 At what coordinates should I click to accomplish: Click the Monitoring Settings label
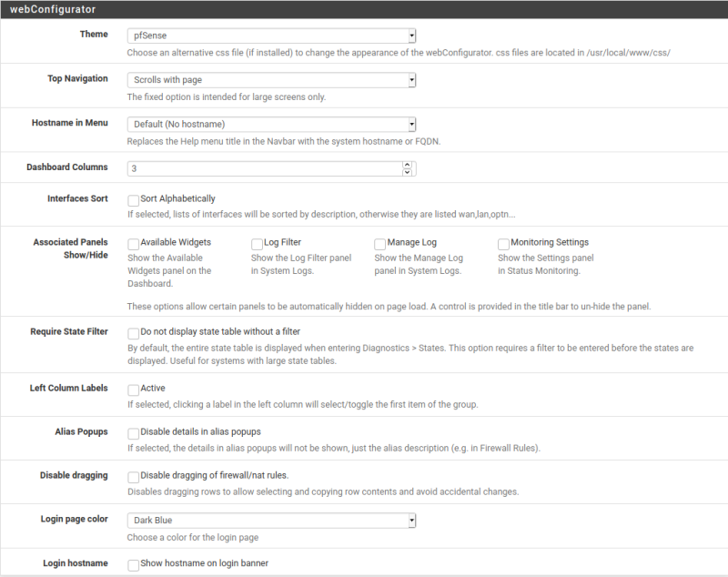tap(550, 242)
